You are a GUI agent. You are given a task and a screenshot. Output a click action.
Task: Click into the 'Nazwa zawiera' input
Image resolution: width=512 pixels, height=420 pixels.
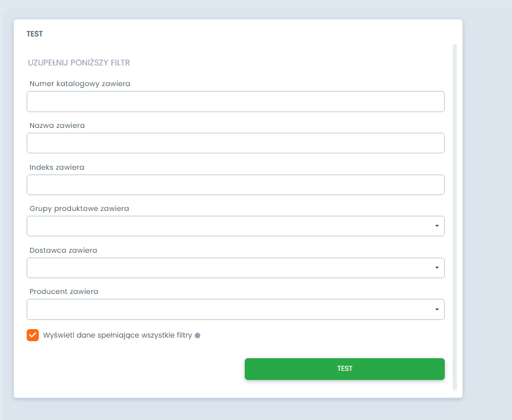coord(235,143)
